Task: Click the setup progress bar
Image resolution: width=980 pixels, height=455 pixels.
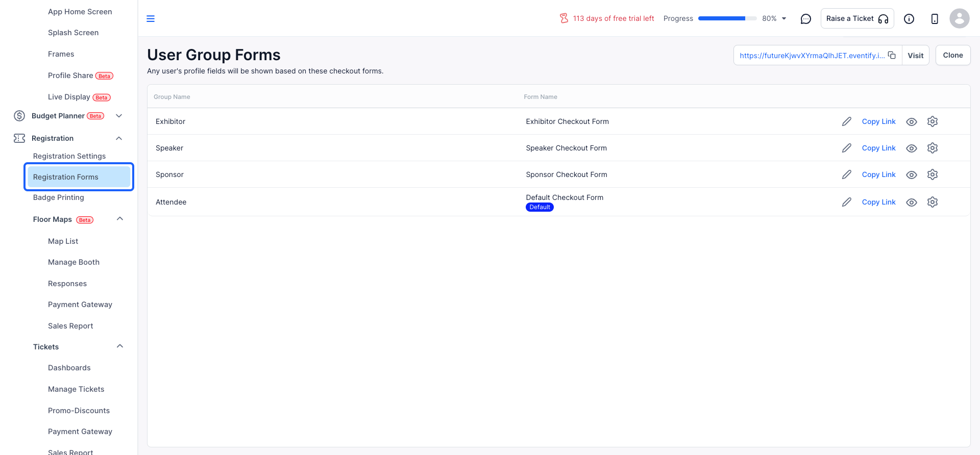Action: (x=727, y=18)
